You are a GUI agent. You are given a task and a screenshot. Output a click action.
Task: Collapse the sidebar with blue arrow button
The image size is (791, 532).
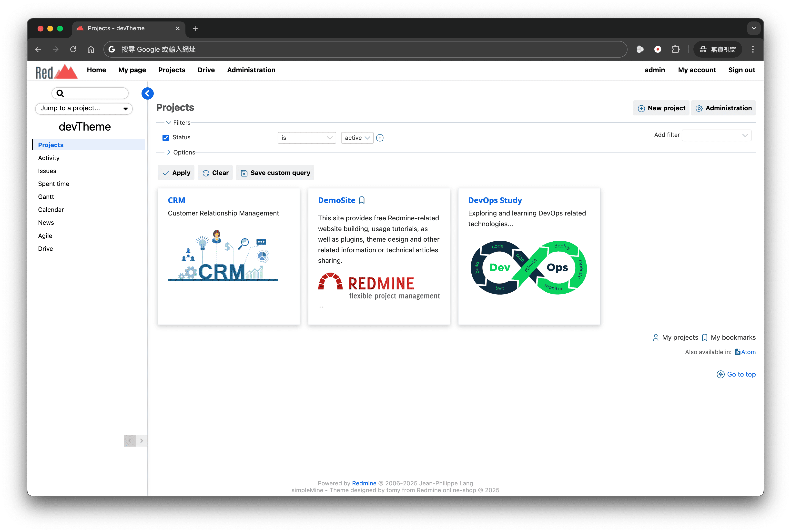point(147,93)
